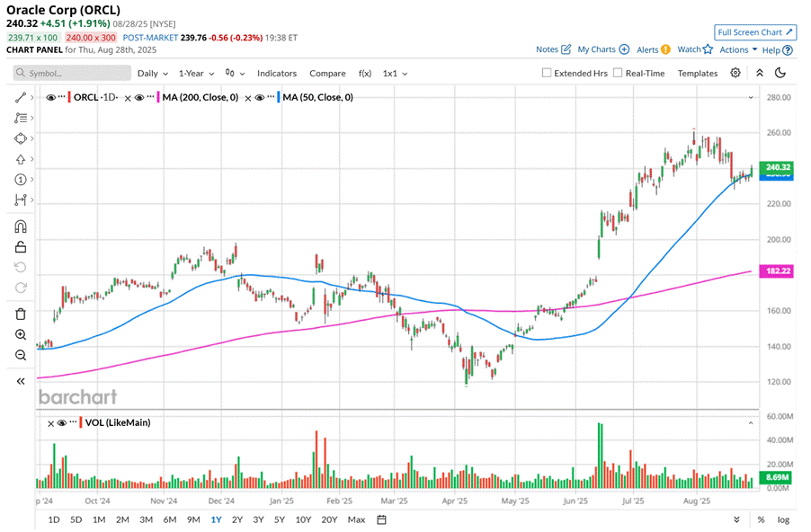The width and height of the screenshot is (811, 532).
Task: Open more options for MA 50 indicator
Action: 271,97
